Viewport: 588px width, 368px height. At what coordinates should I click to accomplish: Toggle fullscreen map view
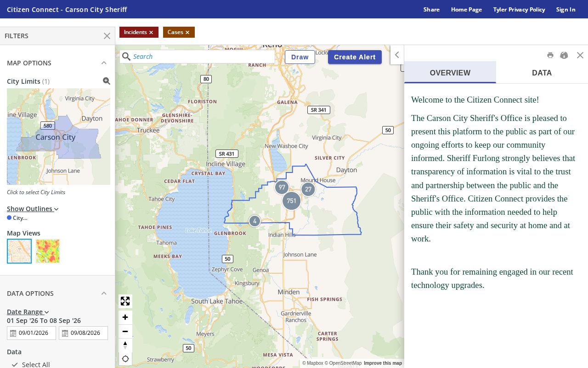pos(125,301)
